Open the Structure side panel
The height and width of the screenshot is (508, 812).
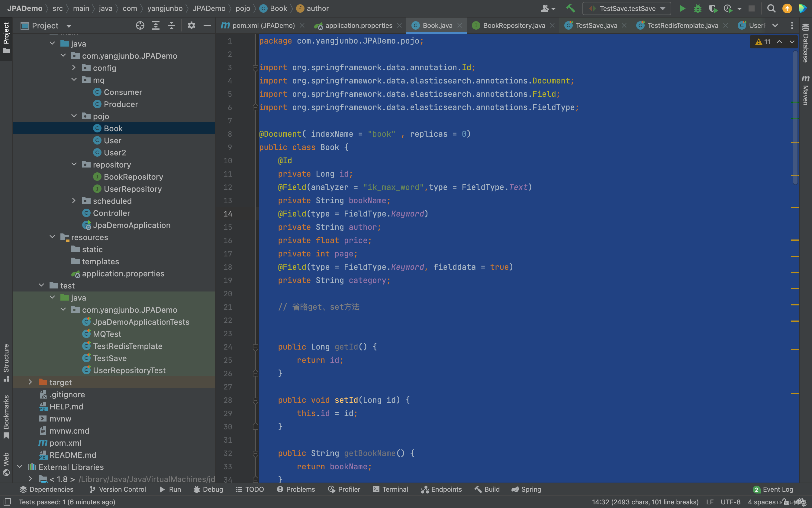point(6,363)
